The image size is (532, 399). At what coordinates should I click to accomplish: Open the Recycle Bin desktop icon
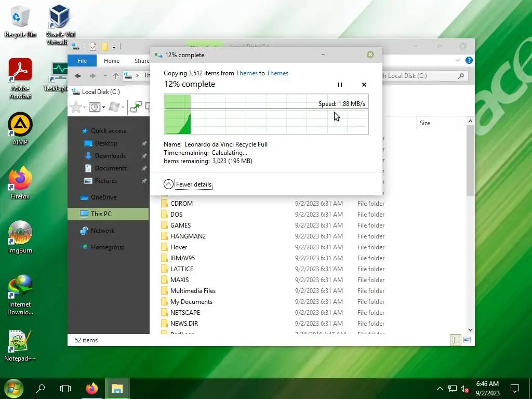point(20,21)
